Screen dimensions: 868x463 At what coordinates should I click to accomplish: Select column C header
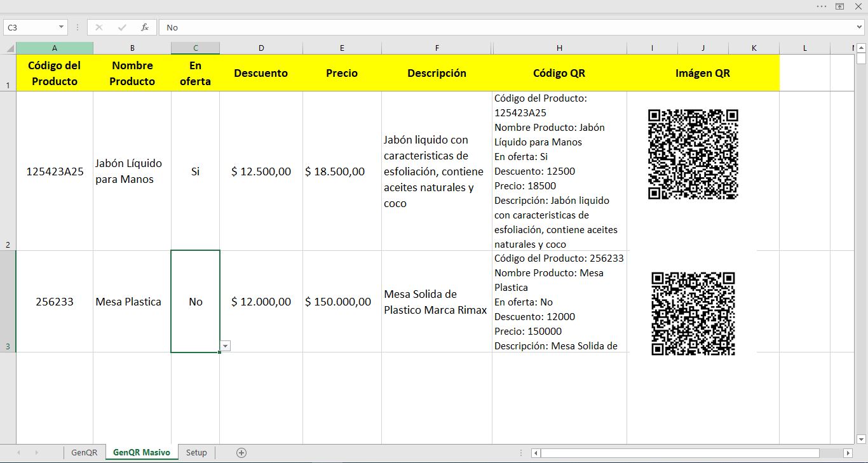pos(195,48)
